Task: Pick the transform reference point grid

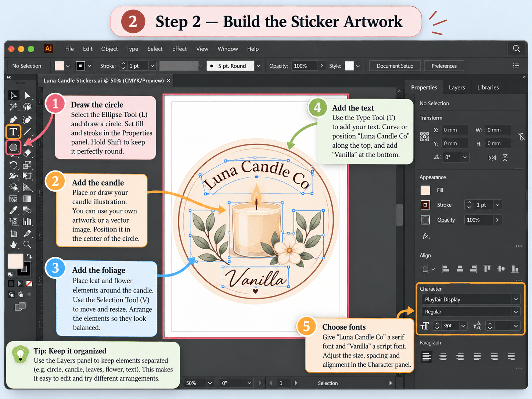Action: pos(424,137)
